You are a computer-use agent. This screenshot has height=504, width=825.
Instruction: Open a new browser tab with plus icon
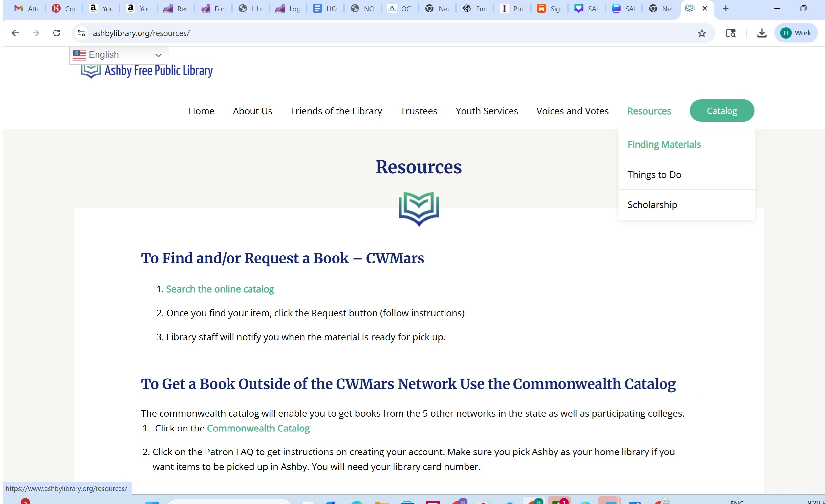726,8
